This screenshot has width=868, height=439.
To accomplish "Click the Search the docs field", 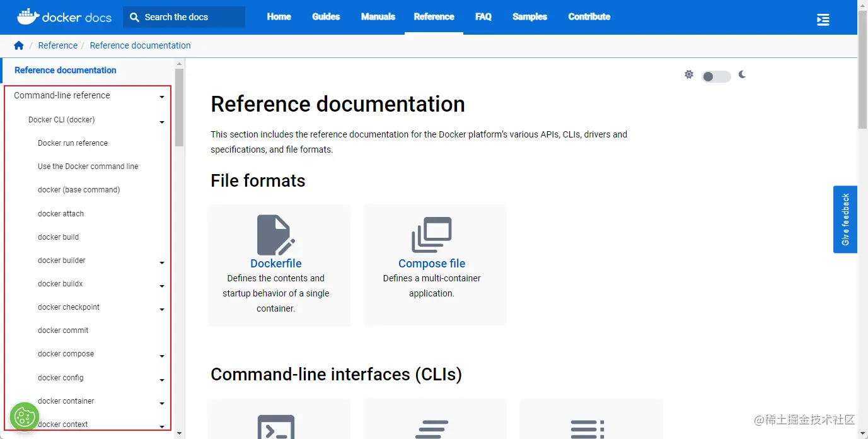I will click(184, 17).
